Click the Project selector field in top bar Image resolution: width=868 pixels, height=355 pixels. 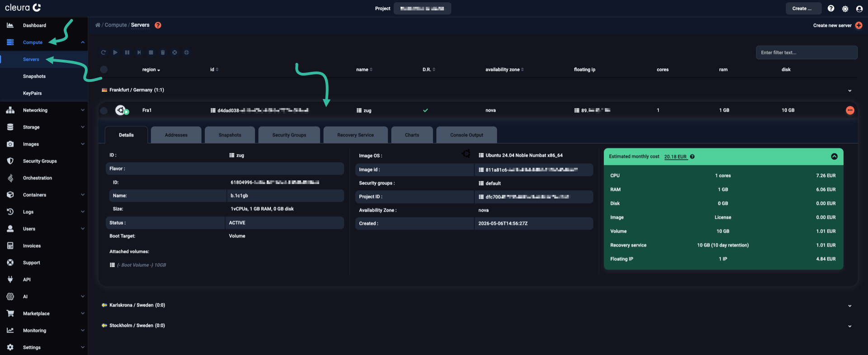tap(422, 9)
